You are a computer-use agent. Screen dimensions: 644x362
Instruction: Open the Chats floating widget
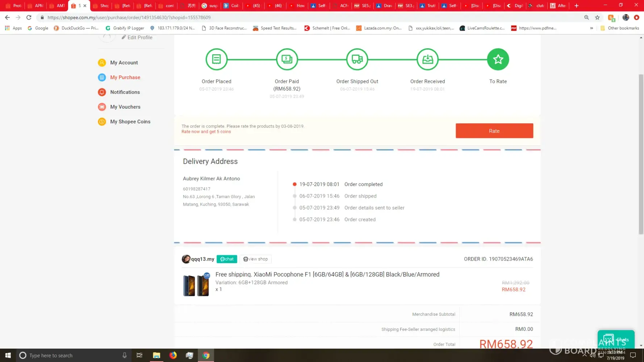(x=616, y=339)
